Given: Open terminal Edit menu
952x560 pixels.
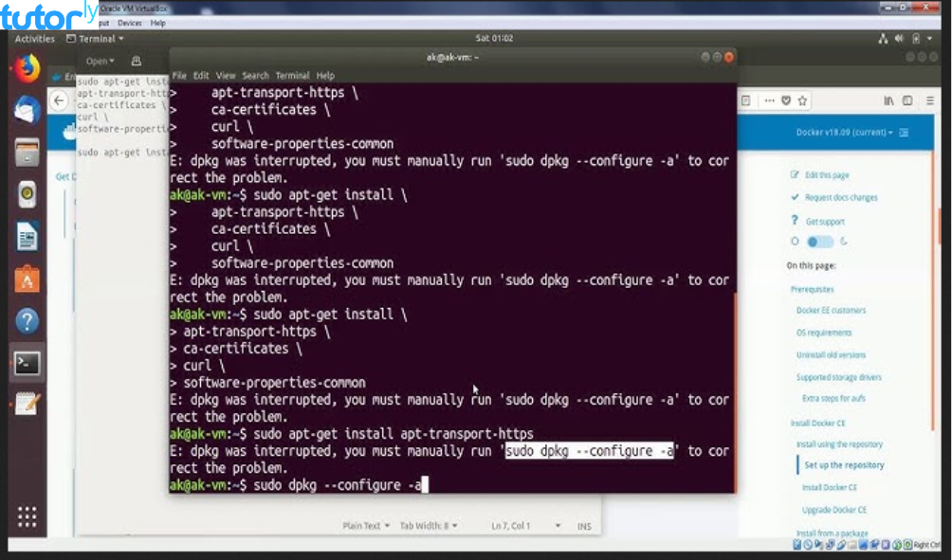Looking at the screenshot, I should (x=201, y=76).
